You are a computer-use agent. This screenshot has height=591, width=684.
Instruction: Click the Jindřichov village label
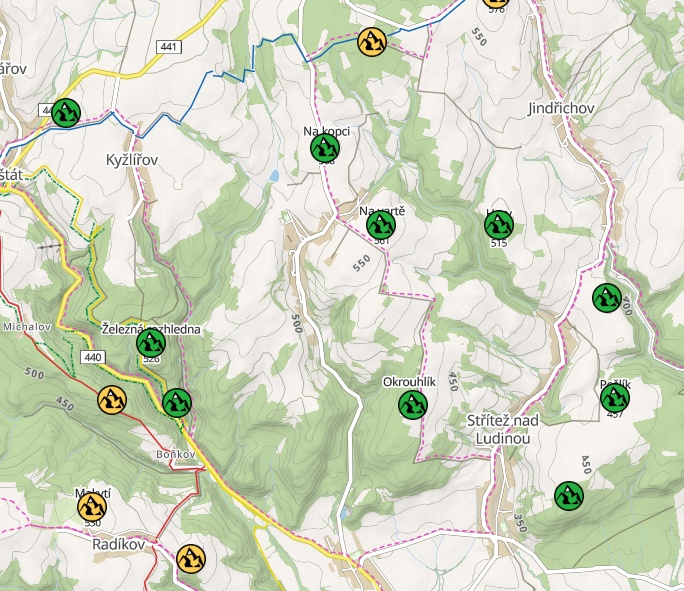561,107
